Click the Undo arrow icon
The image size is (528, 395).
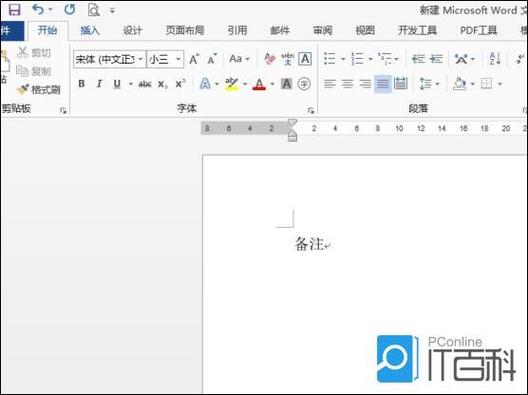tap(38, 9)
